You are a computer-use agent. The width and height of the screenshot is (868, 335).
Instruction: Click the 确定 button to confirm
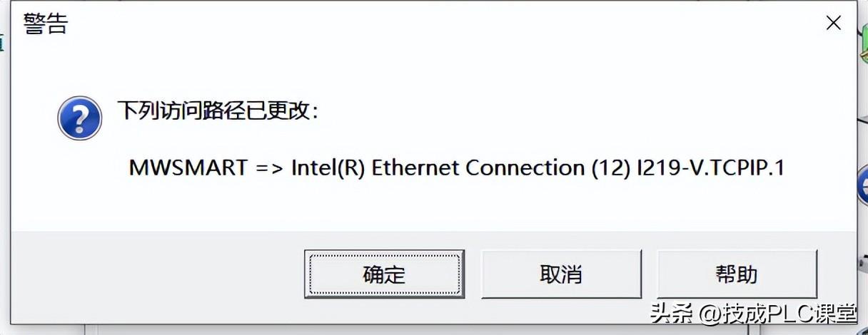point(384,274)
